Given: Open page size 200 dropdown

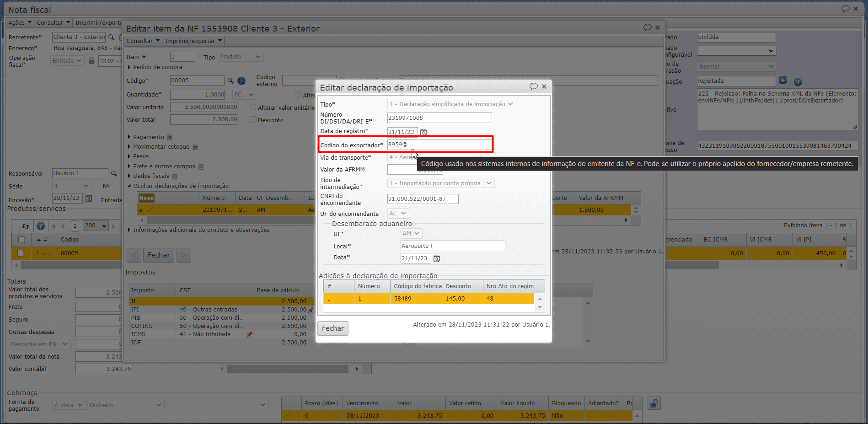Looking at the screenshot, I should point(96,226).
